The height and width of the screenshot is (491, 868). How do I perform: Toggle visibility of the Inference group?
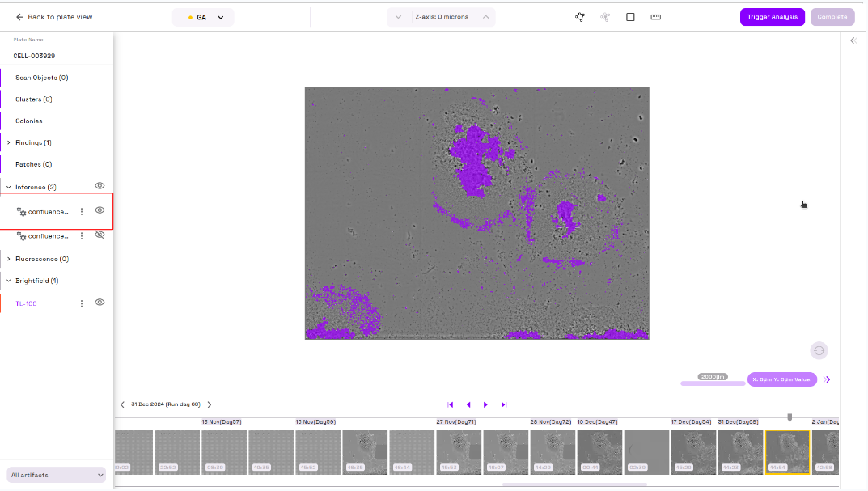click(x=100, y=186)
